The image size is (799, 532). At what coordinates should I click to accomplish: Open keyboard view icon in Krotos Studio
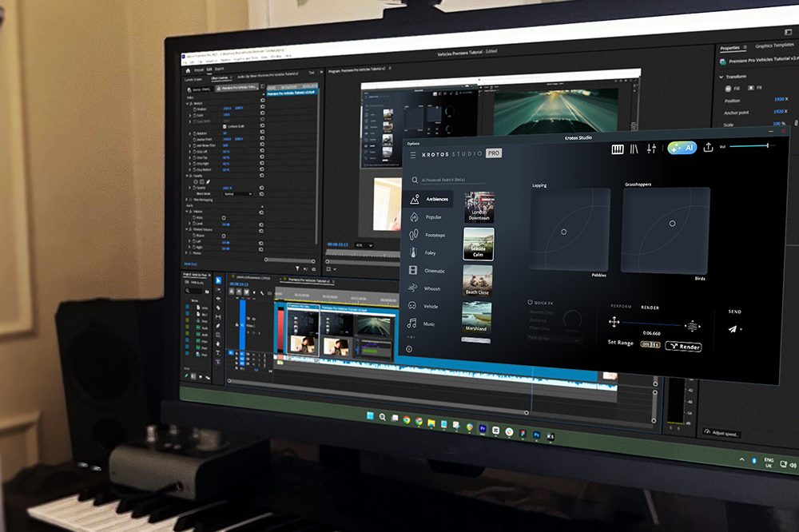pos(617,149)
